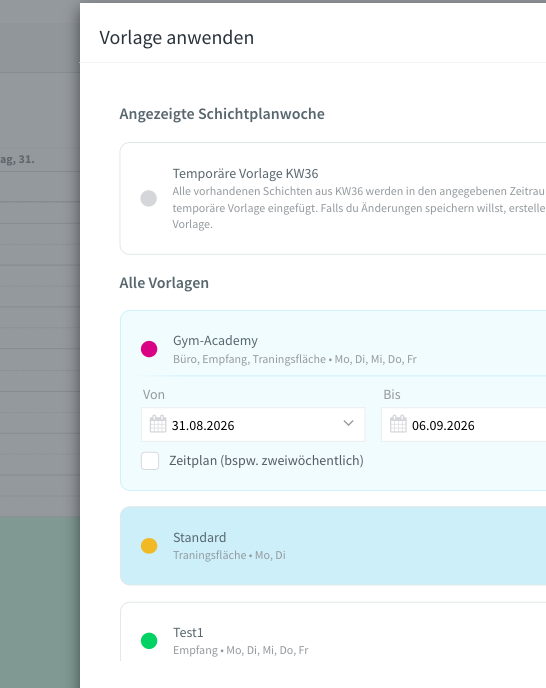
Task: Enable the Zeitplan checkbox
Action: point(150,461)
